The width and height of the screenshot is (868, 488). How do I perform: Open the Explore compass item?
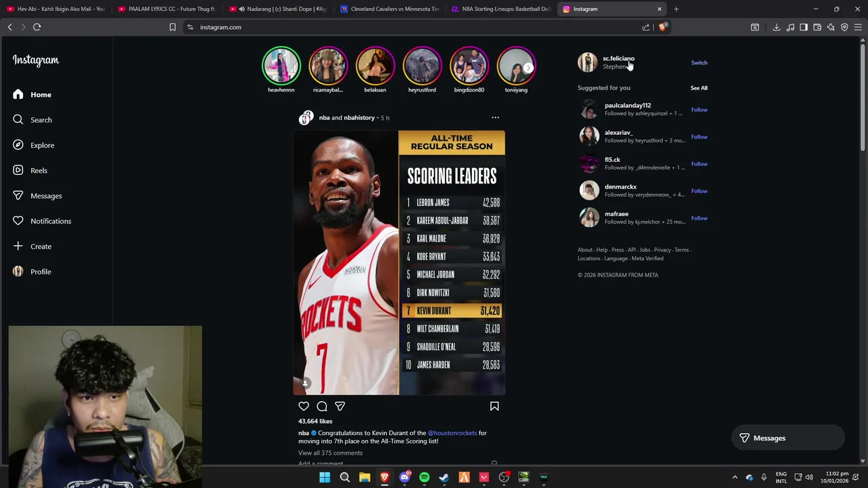click(33, 145)
